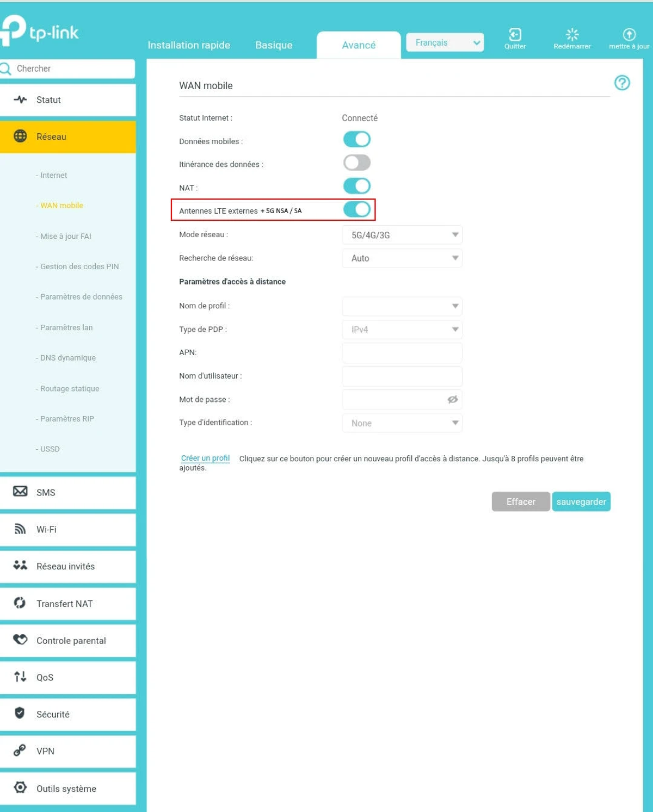This screenshot has width=653, height=812.
Task: Click the Réseau invités people icon
Action: [x=20, y=565]
